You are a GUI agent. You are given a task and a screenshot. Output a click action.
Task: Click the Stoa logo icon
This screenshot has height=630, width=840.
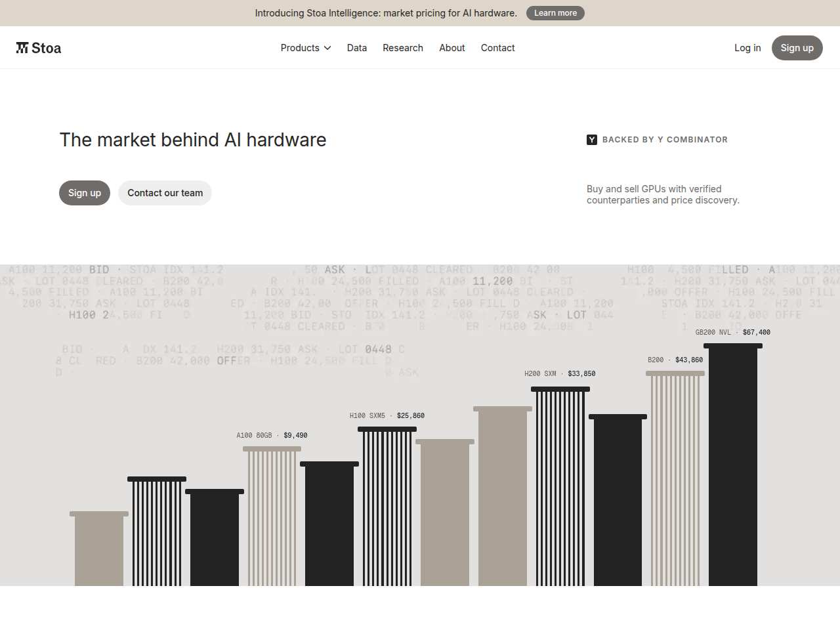tap(22, 48)
